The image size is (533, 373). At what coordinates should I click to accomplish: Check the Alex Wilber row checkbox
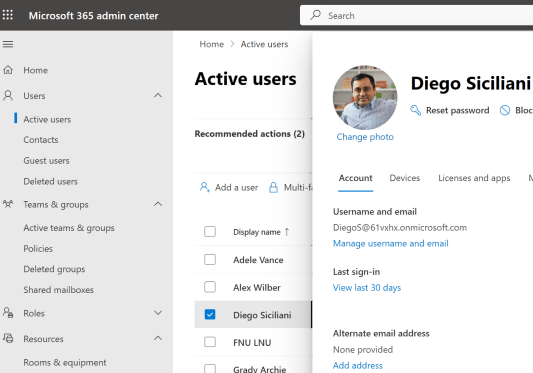pos(210,287)
